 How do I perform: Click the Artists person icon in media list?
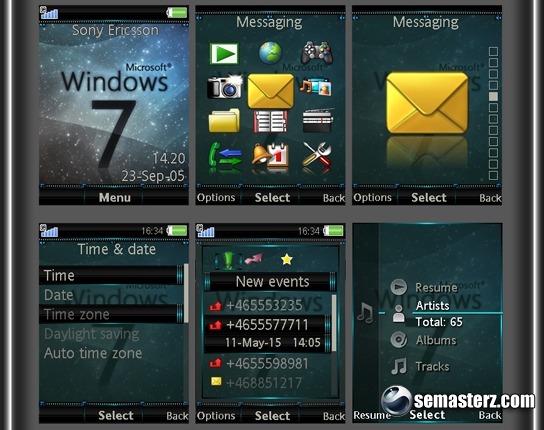point(399,314)
